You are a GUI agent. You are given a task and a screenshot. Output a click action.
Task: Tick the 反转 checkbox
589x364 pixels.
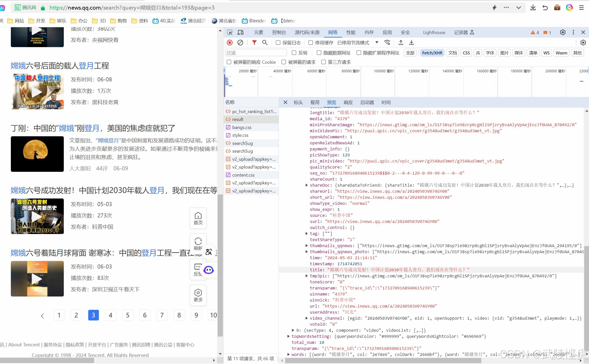294,53
